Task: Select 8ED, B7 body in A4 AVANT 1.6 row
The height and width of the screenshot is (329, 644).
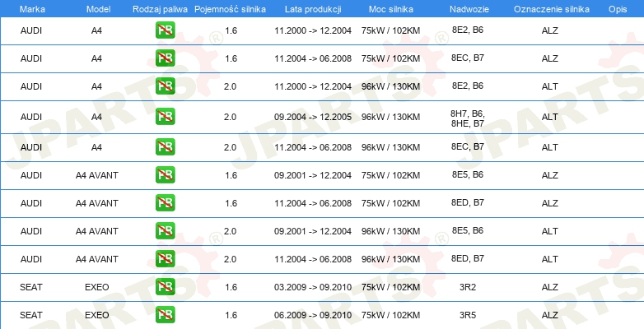Action: pyautogui.click(x=468, y=202)
